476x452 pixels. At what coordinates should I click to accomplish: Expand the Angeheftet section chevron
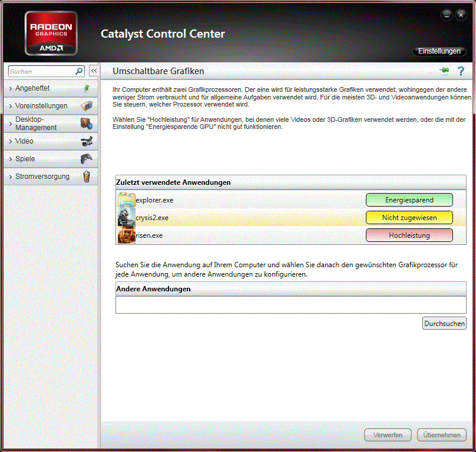[11, 88]
